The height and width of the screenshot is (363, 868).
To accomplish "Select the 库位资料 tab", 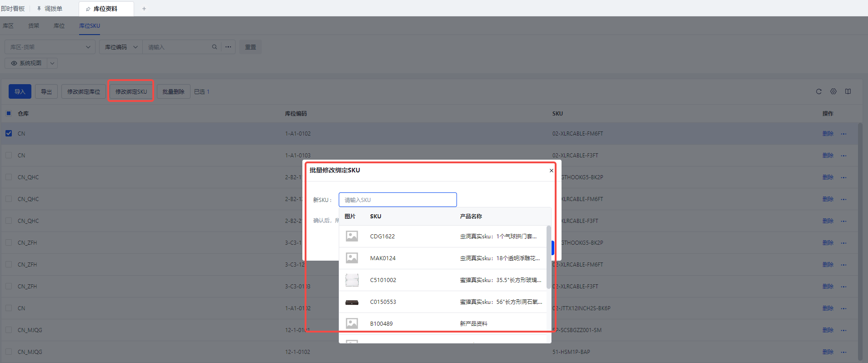I will click(x=105, y=9).
